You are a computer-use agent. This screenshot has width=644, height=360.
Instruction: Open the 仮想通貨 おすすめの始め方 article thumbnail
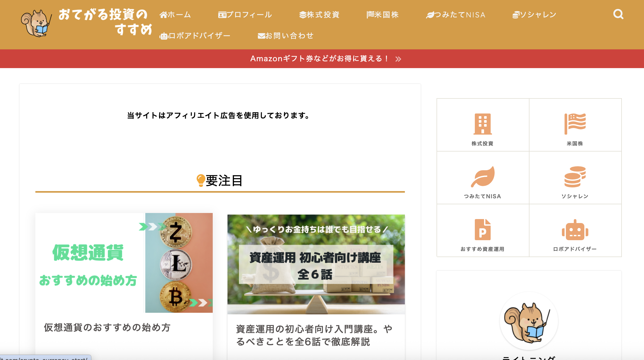coord(124,263)
